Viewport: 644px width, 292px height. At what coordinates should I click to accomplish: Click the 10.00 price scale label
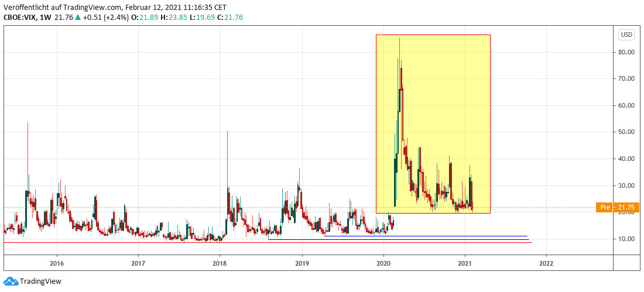pos(627,239)
